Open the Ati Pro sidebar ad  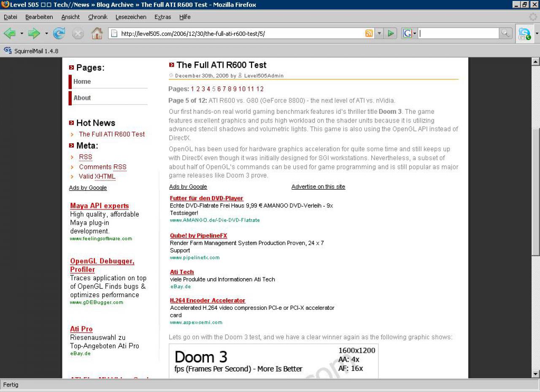[81, 329]
